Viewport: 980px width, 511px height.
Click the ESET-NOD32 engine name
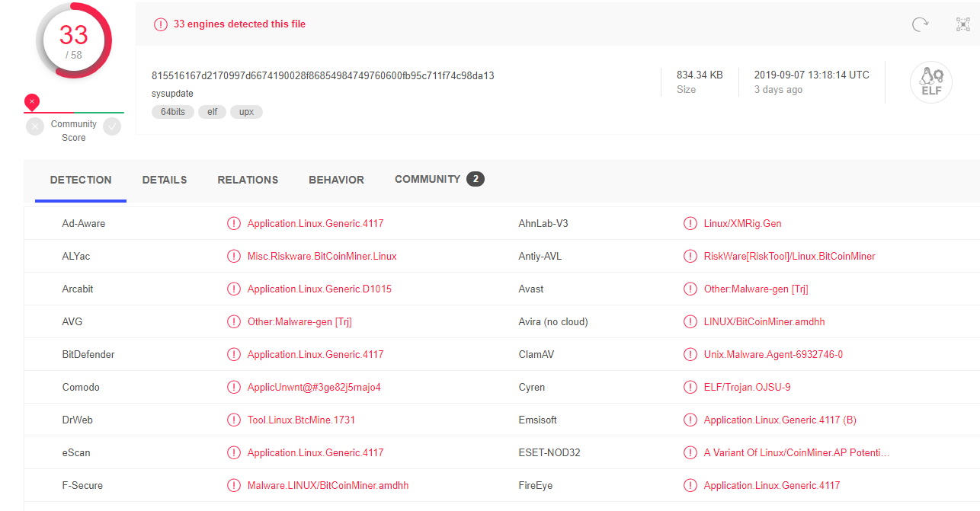(549, 453)
